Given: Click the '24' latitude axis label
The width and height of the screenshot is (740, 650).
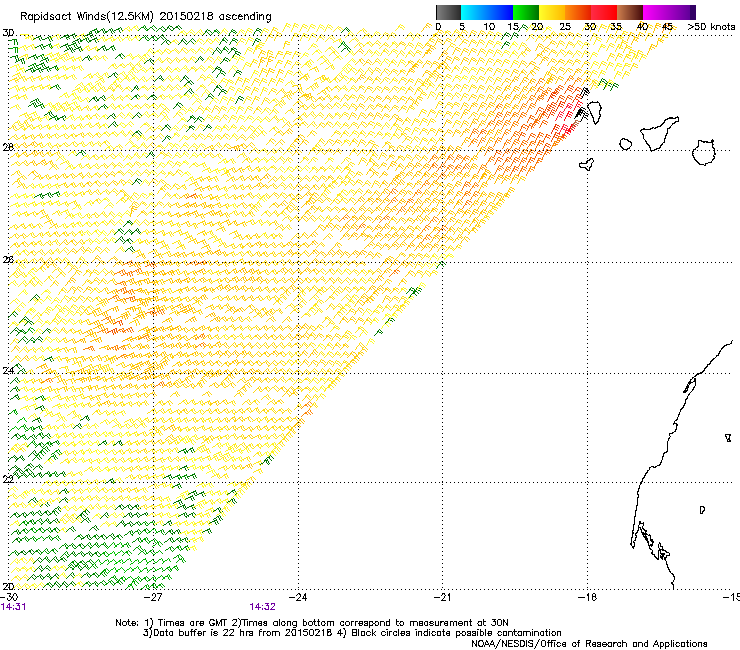Looking at the screenshot, I should click(x=8, y=370).
